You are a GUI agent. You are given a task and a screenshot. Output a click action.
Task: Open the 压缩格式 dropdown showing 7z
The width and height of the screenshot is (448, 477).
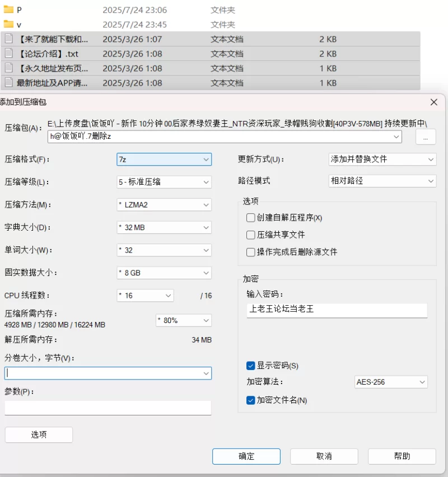164,160
